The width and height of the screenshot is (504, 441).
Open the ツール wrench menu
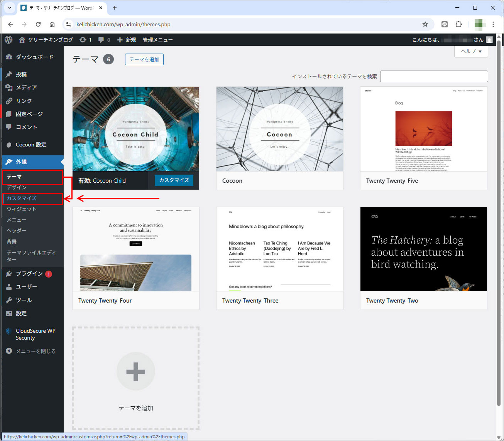tap(33, 300)
